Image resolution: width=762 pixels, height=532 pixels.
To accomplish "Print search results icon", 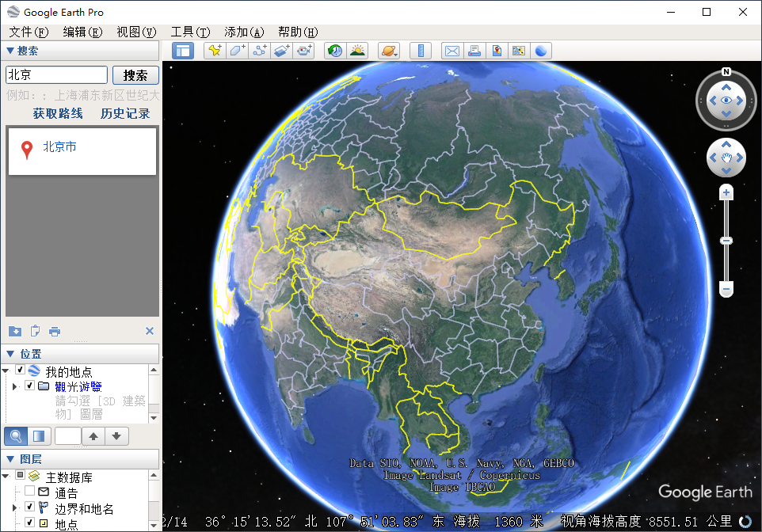I will (55, 332).
